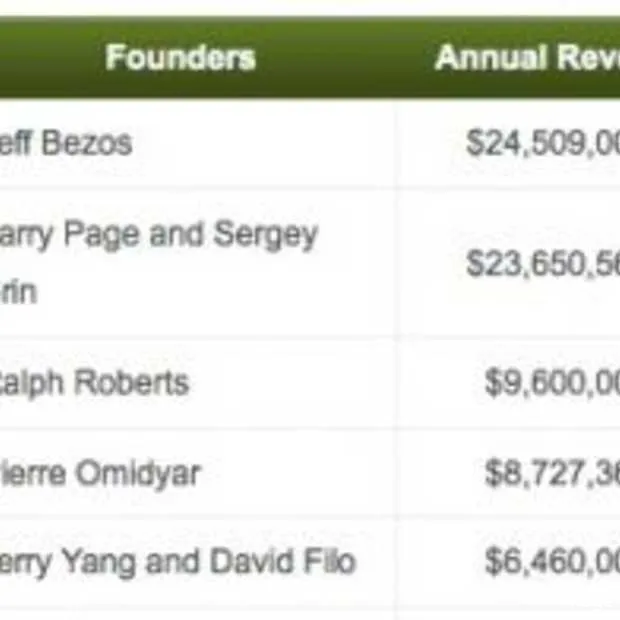
Task: Click the $8,727 revenue figure
Action: tap(552, 473)
